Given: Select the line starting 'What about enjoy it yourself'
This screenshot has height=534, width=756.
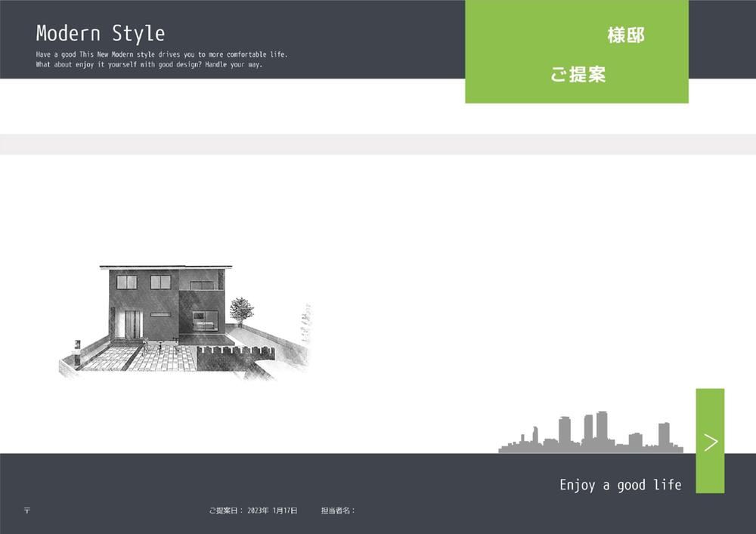Looking at the screenshot, I should click(x=149, y=64).
